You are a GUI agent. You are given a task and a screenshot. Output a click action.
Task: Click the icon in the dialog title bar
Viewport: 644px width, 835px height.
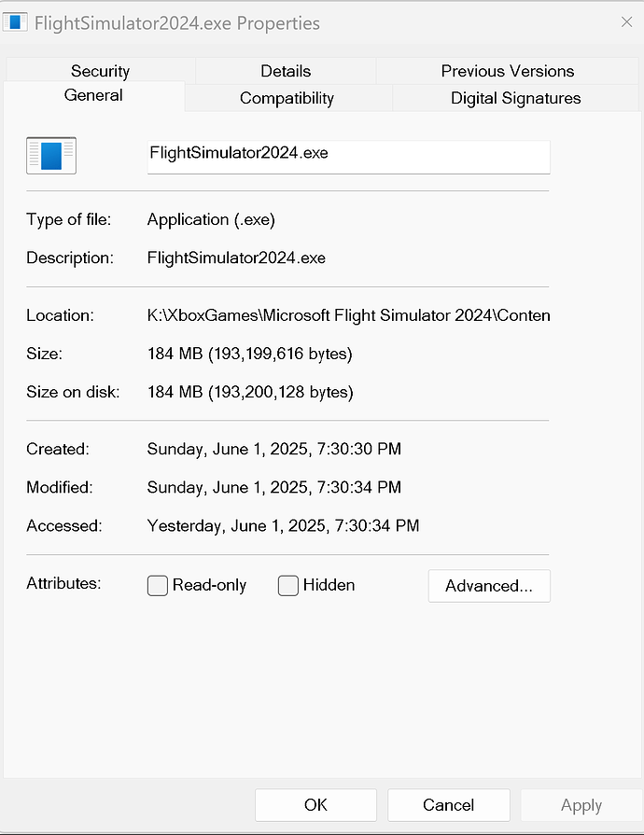point(15,21)
